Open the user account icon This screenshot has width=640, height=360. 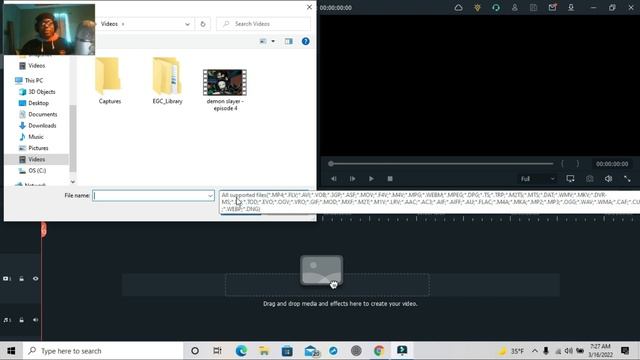[515, 8]
